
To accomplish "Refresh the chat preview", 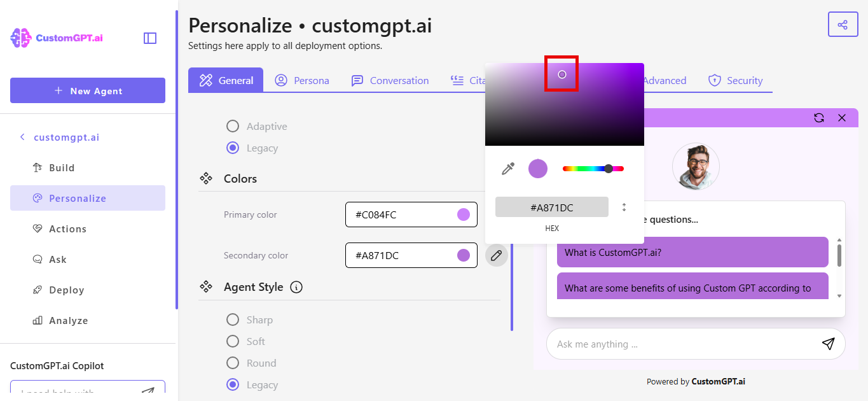I will (x=819, y=118).
